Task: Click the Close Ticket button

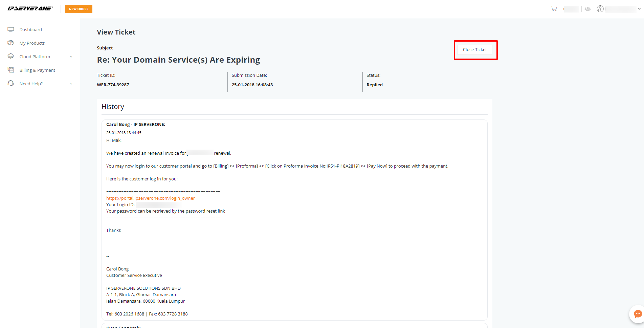Action: click(x=475, y=49)
